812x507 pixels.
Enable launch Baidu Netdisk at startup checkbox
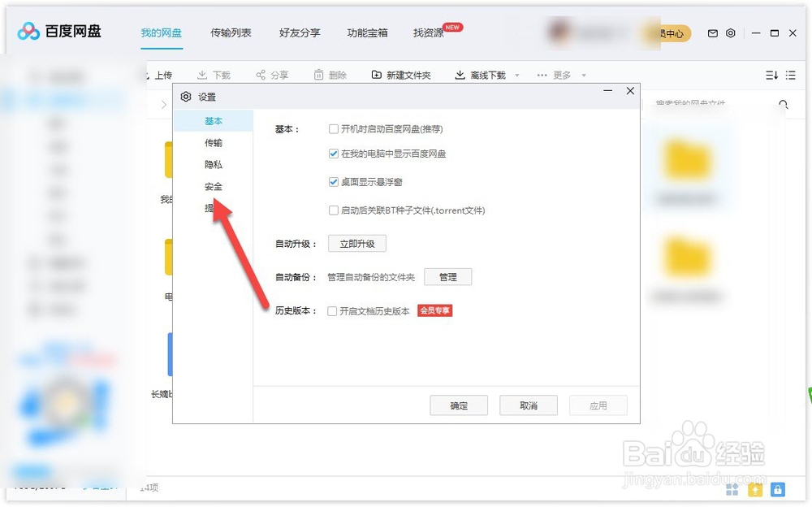[334, 128]
